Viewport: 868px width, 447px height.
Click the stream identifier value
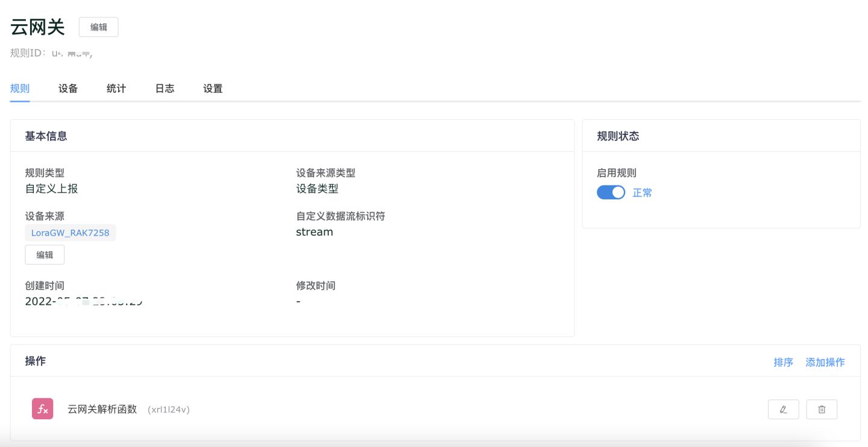[314, 231]
